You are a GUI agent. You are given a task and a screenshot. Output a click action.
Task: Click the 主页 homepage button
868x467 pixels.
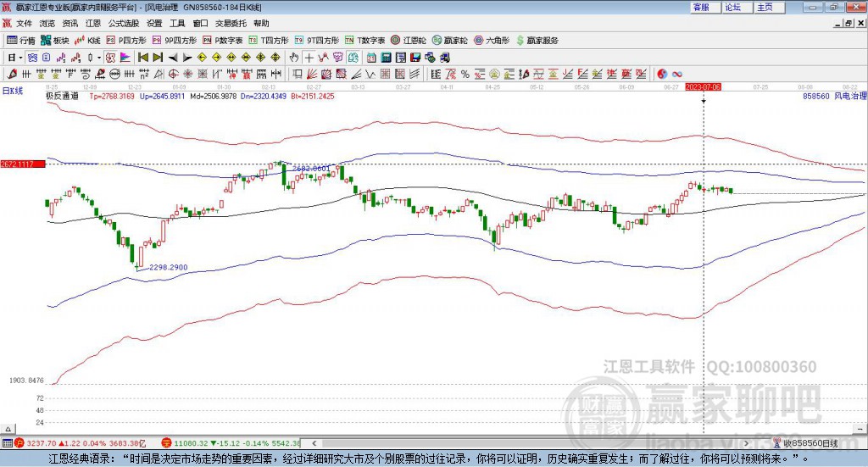coord(770,7)
